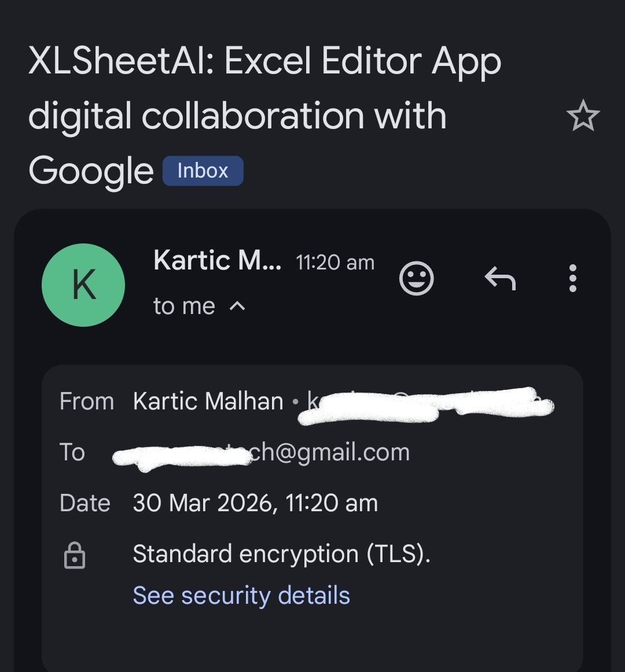Click the 11:20 am timestamp in header
The width and height of the screenshot is (625, 672).
point(335,263)
